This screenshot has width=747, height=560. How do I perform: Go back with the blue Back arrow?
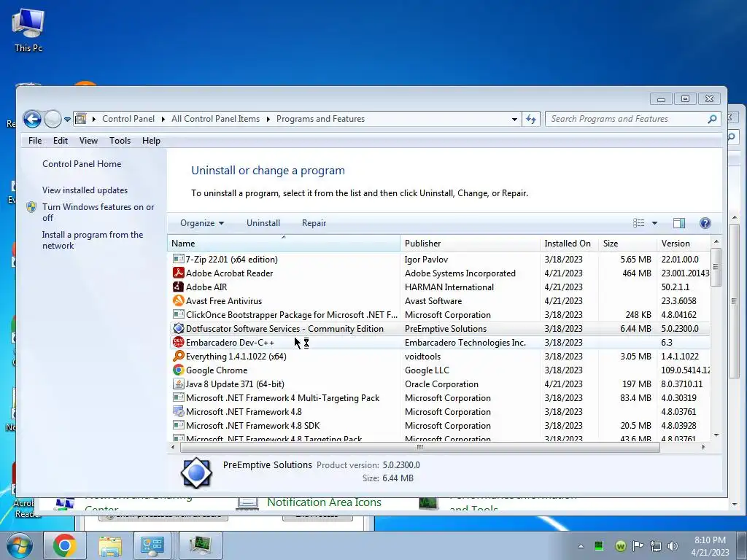32,119
